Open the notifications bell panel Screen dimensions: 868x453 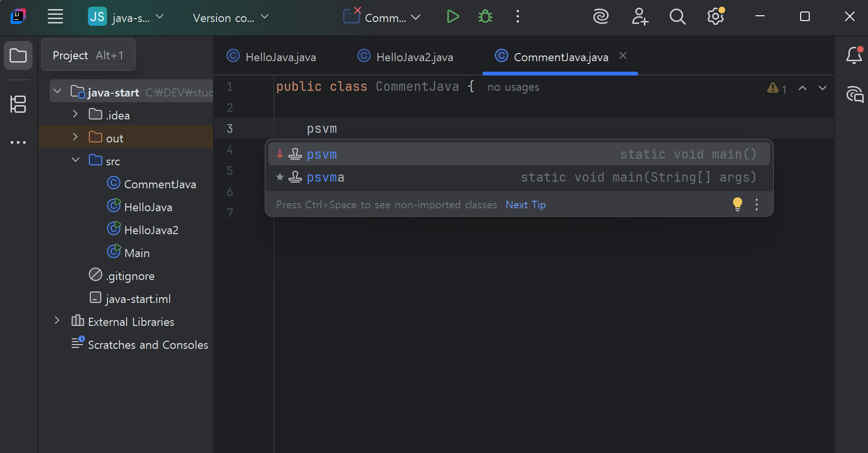pyautogui.click(x=854, y=55)
